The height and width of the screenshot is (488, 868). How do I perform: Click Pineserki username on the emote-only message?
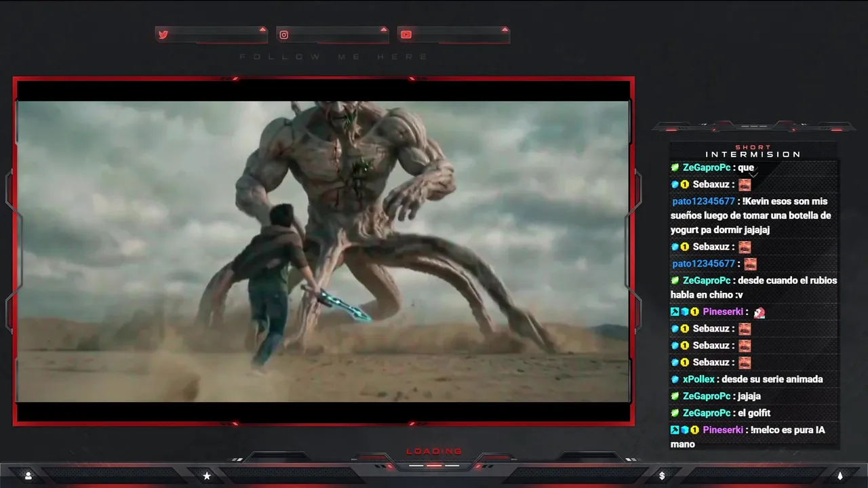tap(723, 312)
